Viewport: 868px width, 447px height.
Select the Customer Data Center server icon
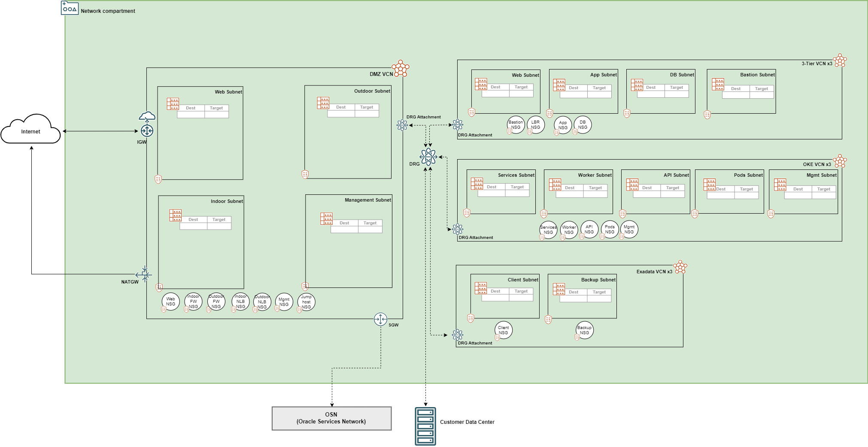[425, 426]
